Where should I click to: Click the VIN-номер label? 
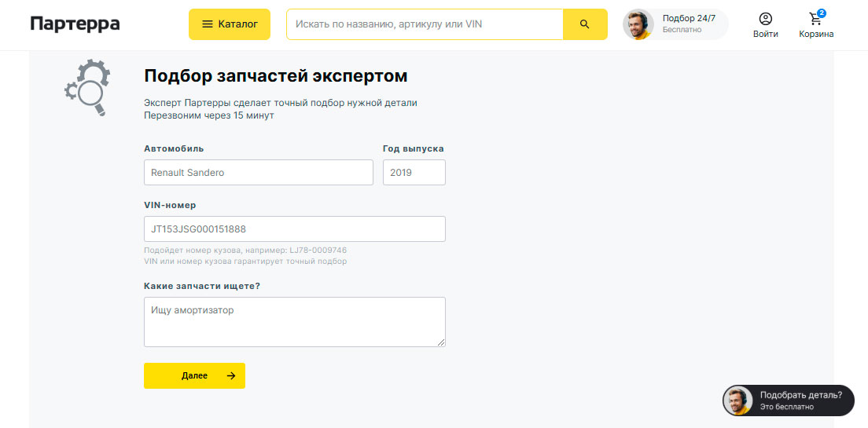(x=170, y=205)
